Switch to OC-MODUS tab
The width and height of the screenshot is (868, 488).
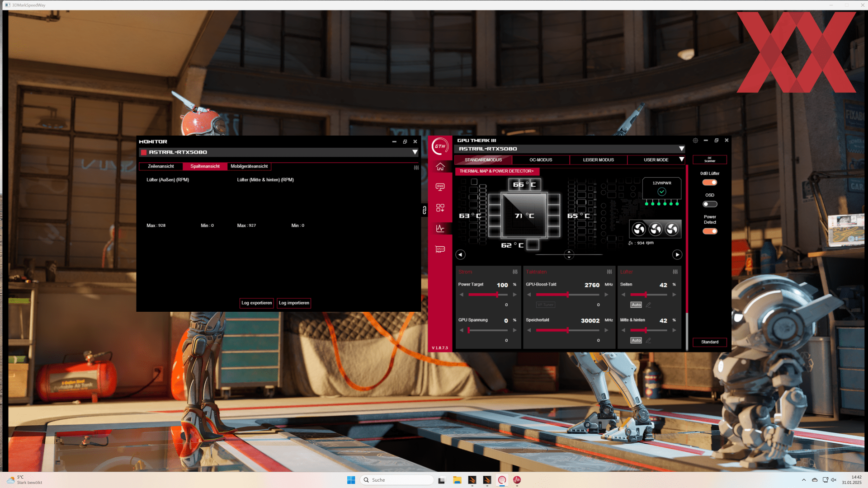point(541,160)
